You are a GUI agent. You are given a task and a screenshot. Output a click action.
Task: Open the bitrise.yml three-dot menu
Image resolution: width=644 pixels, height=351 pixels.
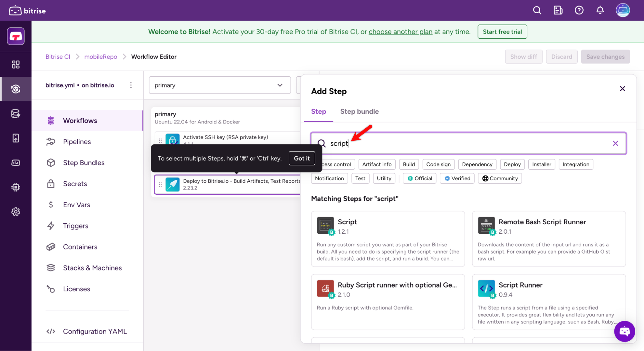pos(131,85)
